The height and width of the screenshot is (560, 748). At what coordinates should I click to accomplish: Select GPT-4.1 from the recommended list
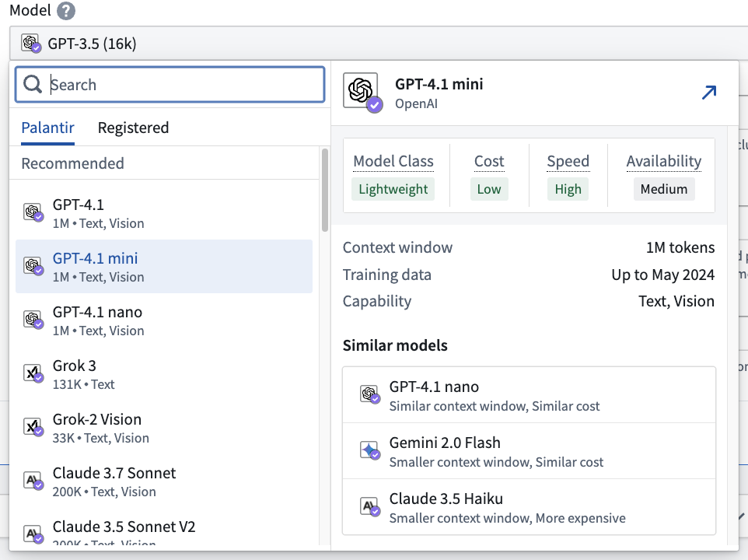[x=164, y=213]
